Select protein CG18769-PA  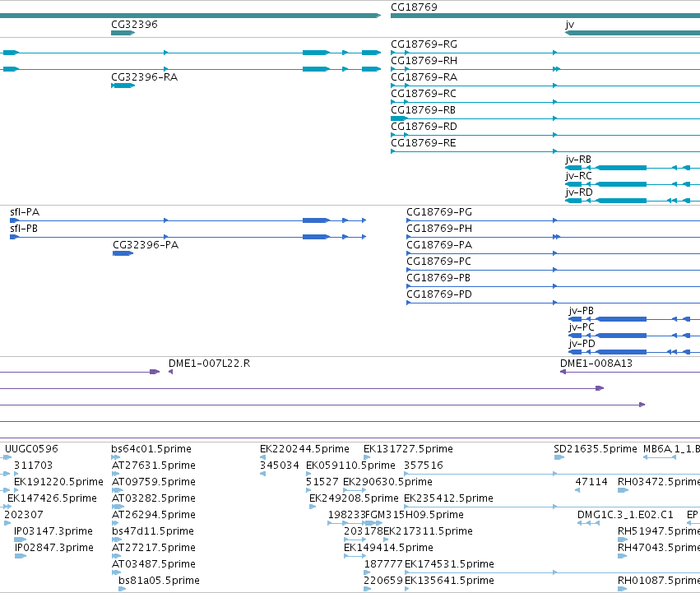point(439,245)
